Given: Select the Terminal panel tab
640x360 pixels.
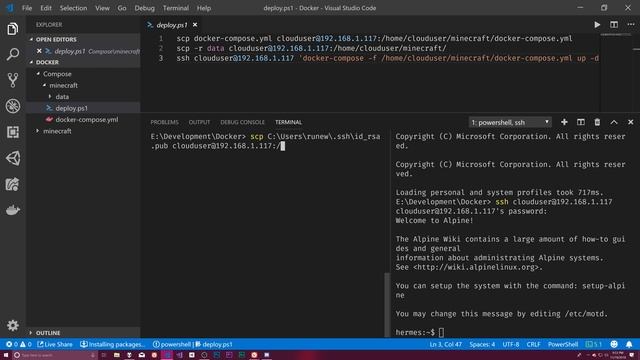Looking at the screenshot, I should pyautogui.click(x=288, y=122).
